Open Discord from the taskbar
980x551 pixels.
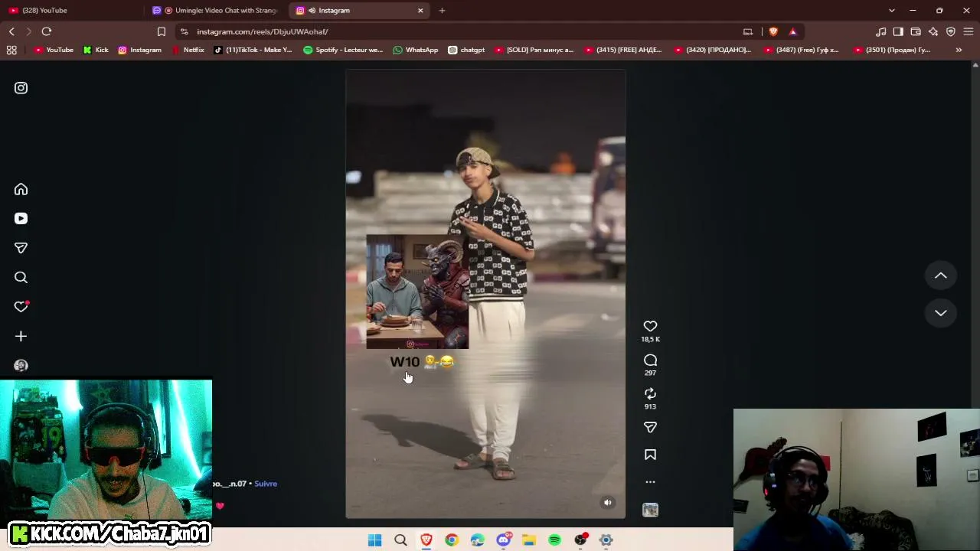[x=503, y=540]
